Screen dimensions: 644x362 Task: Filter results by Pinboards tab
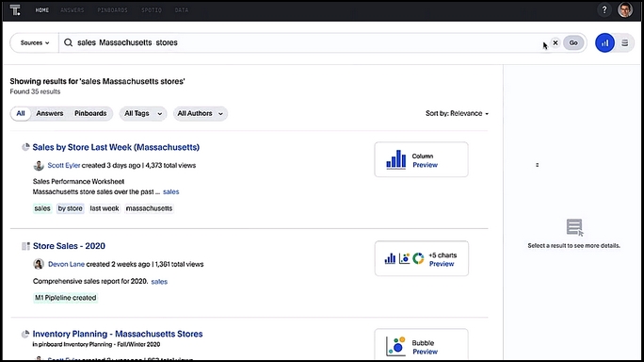(x=90, y=113)
